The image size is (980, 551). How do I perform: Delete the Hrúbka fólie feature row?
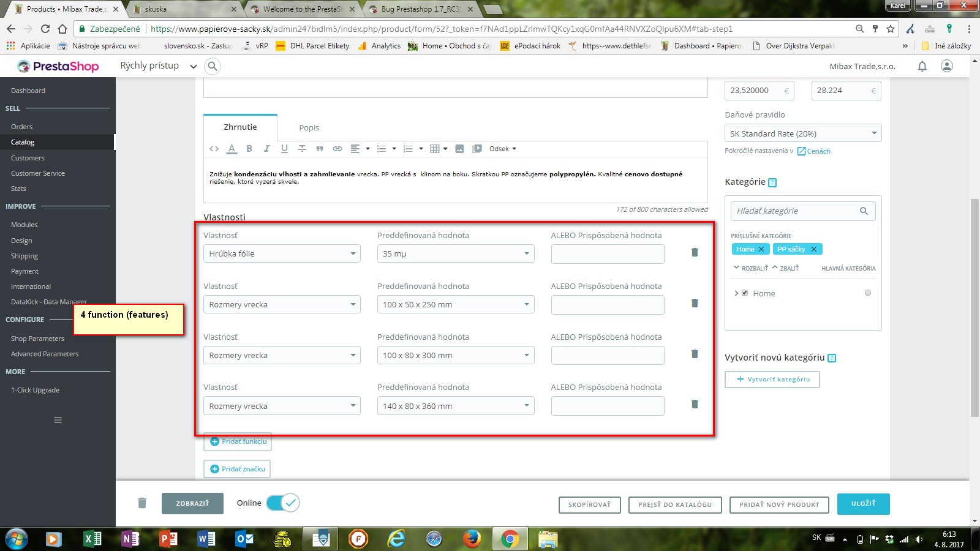click(x=695, y=252)
